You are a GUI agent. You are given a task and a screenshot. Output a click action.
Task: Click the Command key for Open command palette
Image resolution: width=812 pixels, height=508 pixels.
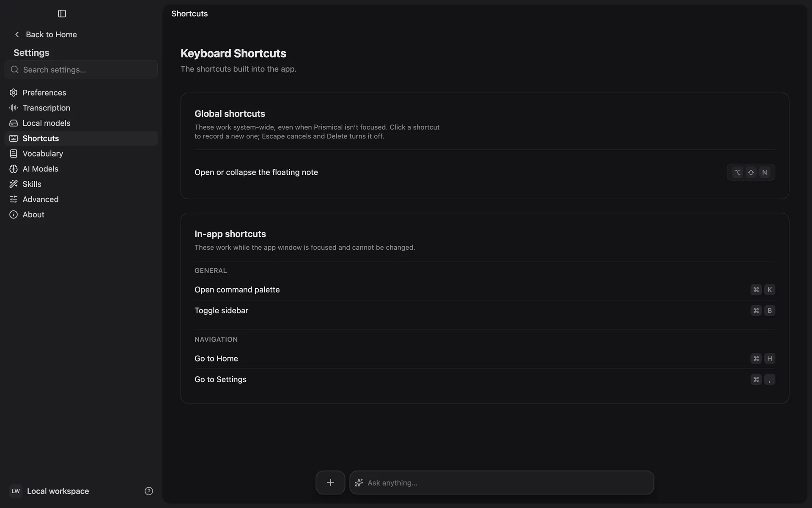(x=756, y=290)
